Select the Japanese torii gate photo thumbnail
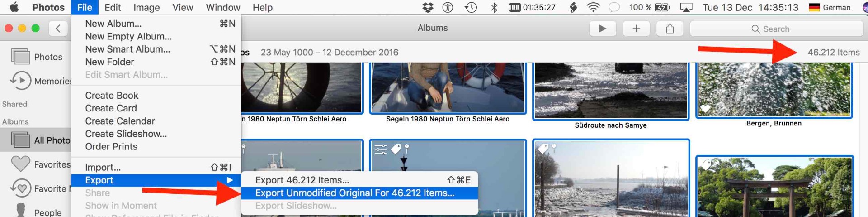Screen dimensions: 868x217 (774, 187)
